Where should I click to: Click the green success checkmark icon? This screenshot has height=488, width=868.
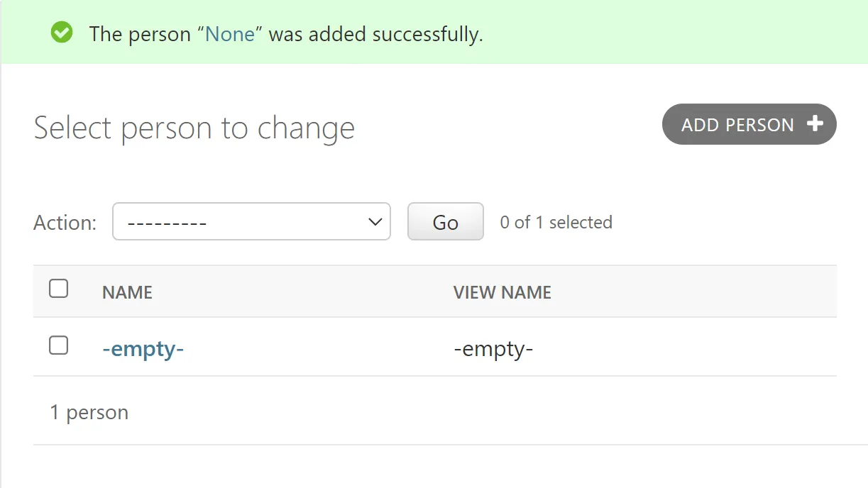(62, 33)
